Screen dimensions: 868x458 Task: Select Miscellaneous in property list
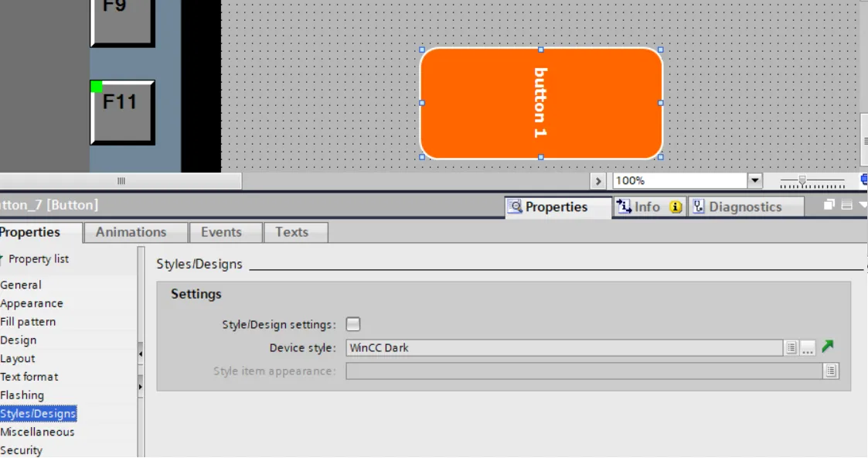(x=37, y=432)
